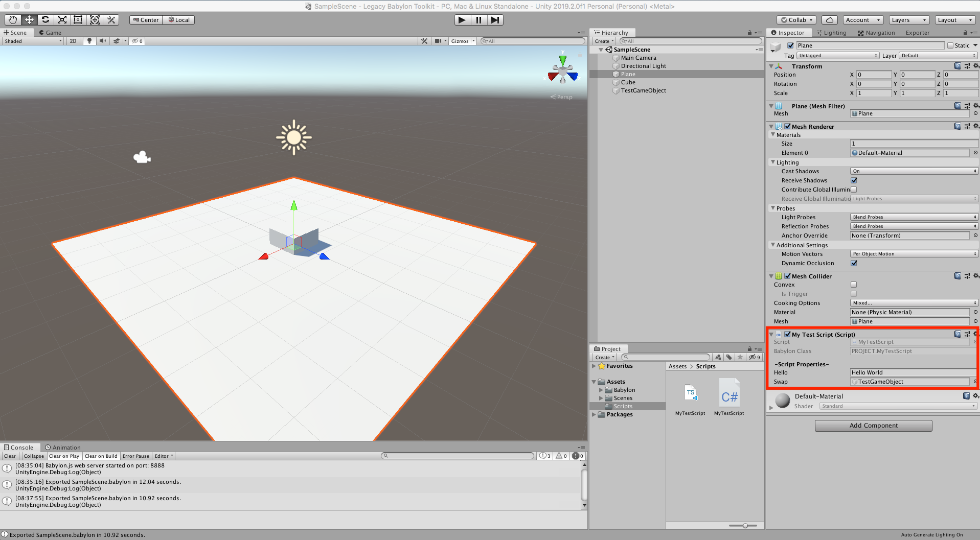This screenshot has width=980, height=540.
Task: Open the Account dropdown
Action: (x=863, y=20)
